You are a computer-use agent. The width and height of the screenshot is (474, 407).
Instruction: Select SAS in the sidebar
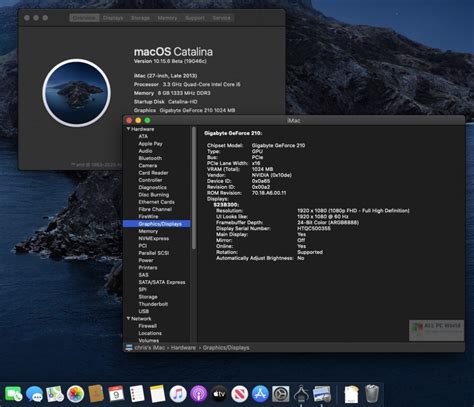tap(143, 275)
